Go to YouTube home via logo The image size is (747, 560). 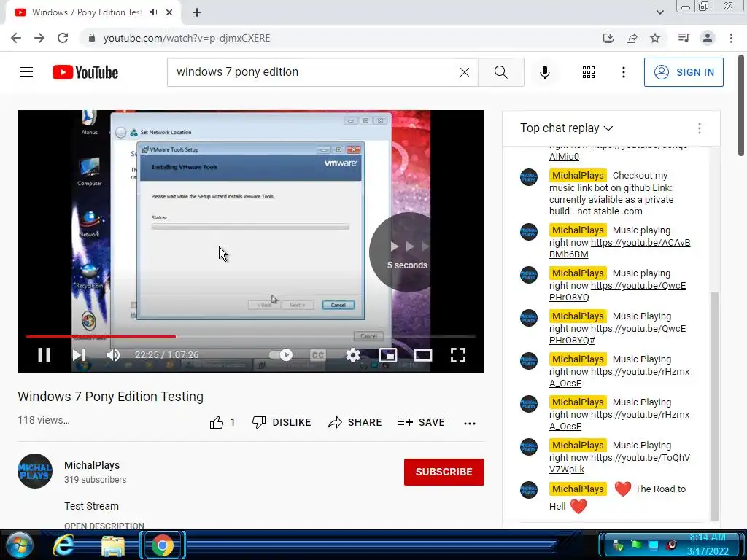[x=85, y=72]
